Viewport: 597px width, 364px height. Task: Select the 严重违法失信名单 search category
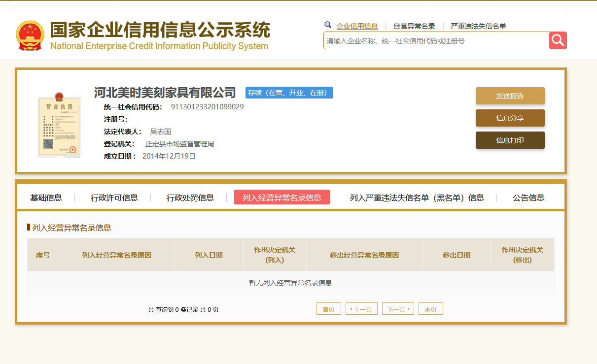[478, 26]
